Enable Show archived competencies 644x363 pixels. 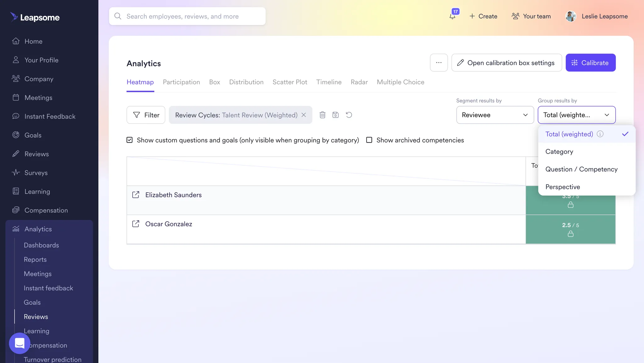(369, 140)
